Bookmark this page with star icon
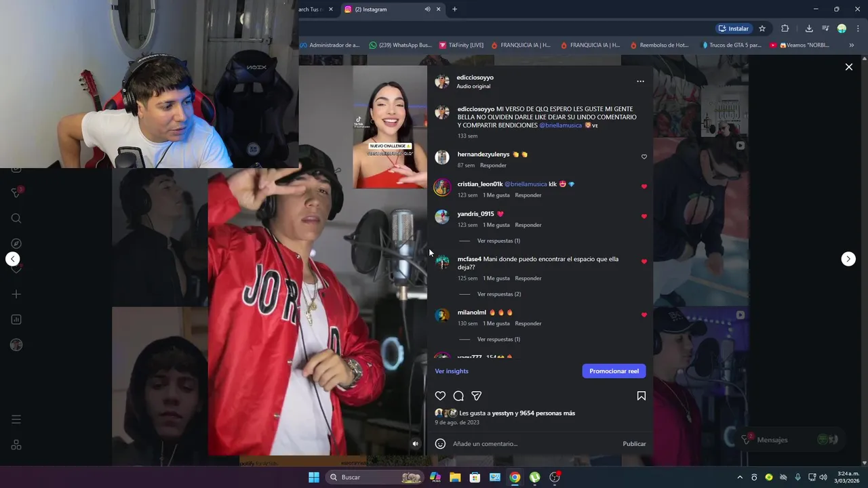The image size is (868, 488). pyautogui.click(x=762, y=28)
